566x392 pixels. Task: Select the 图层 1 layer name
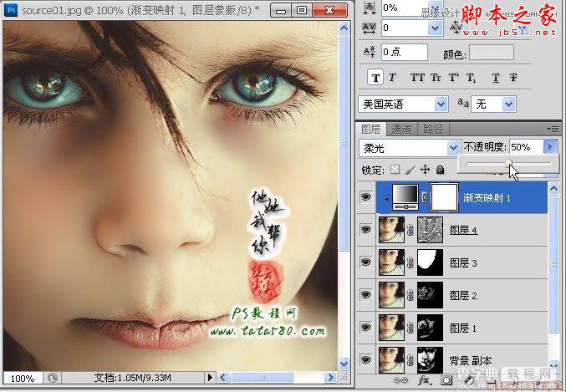[x=463, y=328]
